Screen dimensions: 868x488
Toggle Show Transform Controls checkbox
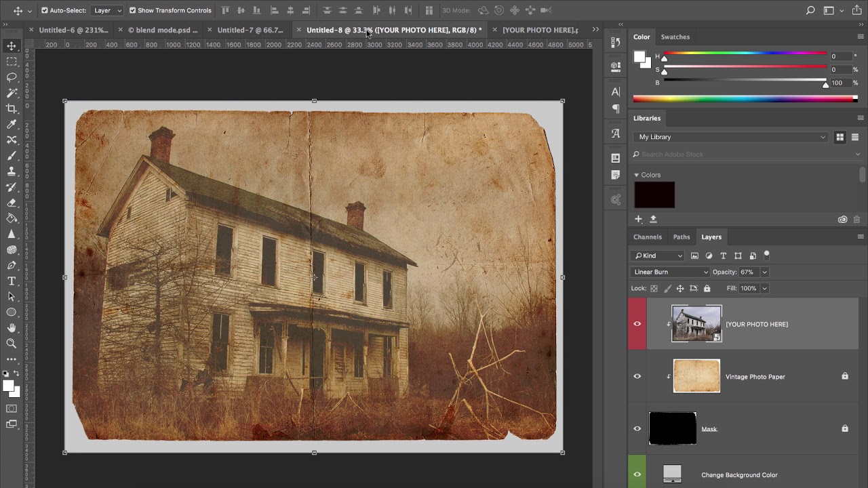(132, 10)
